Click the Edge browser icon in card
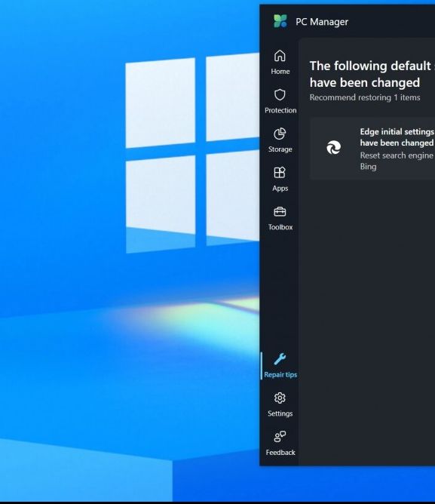The height and width of the screenshot is (504, 435). coord(333,148)
